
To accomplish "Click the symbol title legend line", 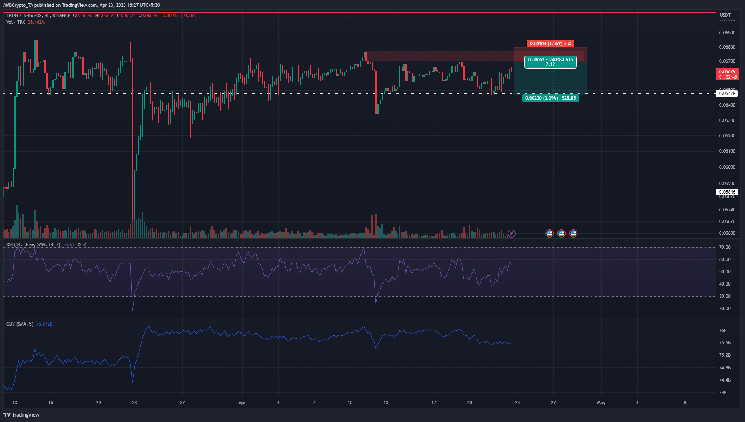I will coord(100,15).
